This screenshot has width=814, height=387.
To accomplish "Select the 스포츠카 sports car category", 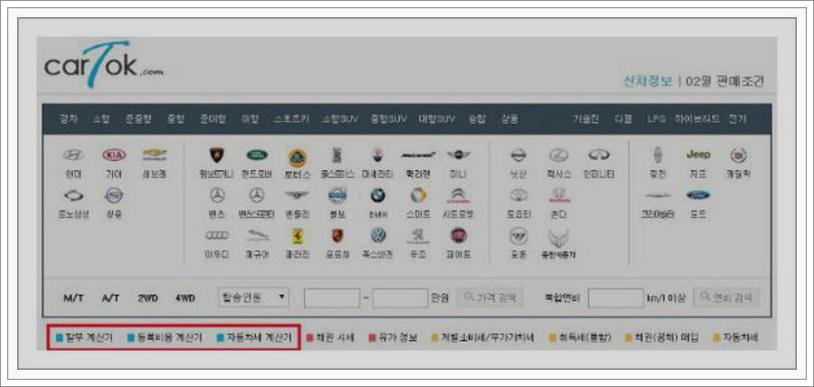I will click(291, 119).
